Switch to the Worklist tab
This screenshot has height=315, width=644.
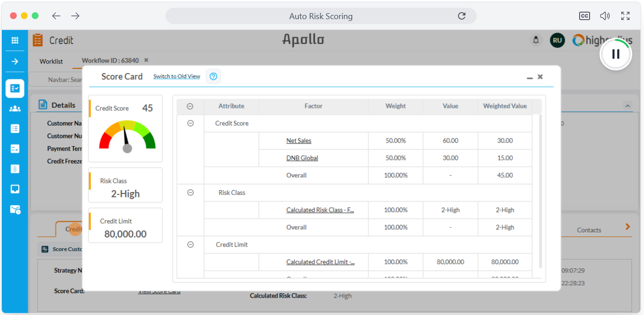tap(51, 61)
